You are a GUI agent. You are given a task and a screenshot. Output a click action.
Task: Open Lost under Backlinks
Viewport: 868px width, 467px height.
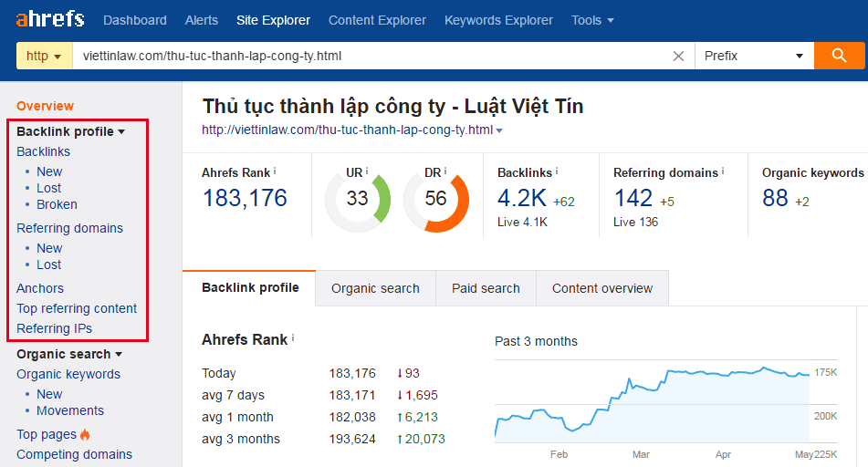pyautogui.click(x=48, y=188)
